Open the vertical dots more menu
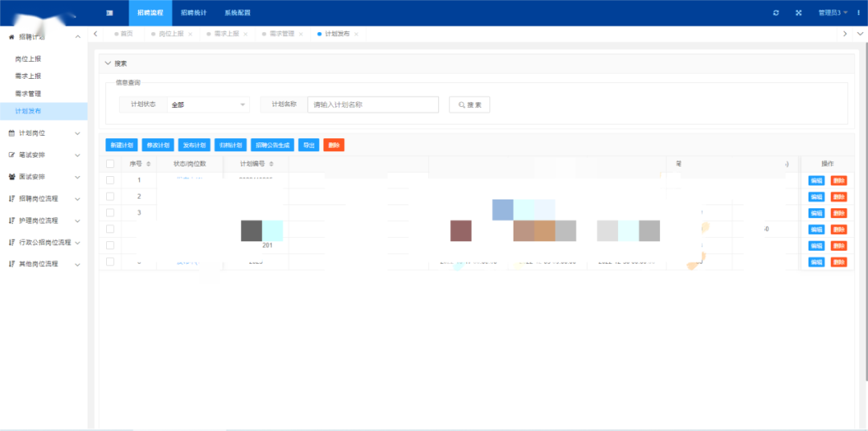Image resolution: width=868 pixels, height=431 pixels. pyautogui.click(x=859, y=13)
